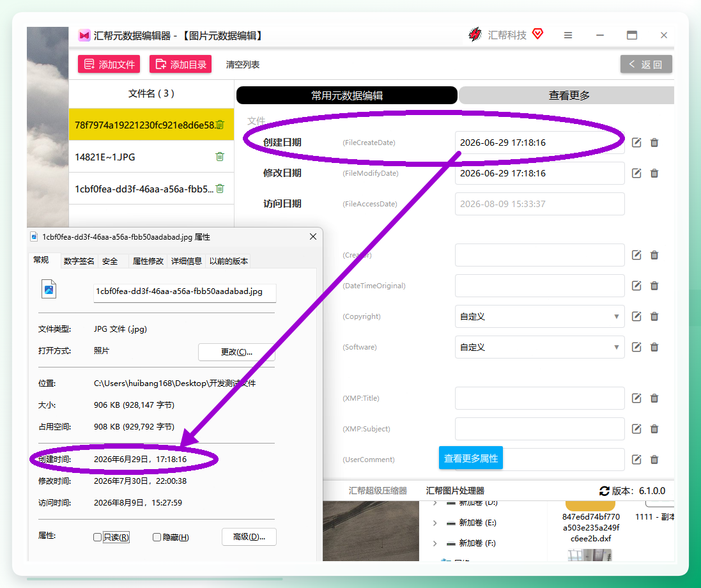Click the edit icon for Copyright
This screenshot has height=588, width=701.
pos(636,316)
